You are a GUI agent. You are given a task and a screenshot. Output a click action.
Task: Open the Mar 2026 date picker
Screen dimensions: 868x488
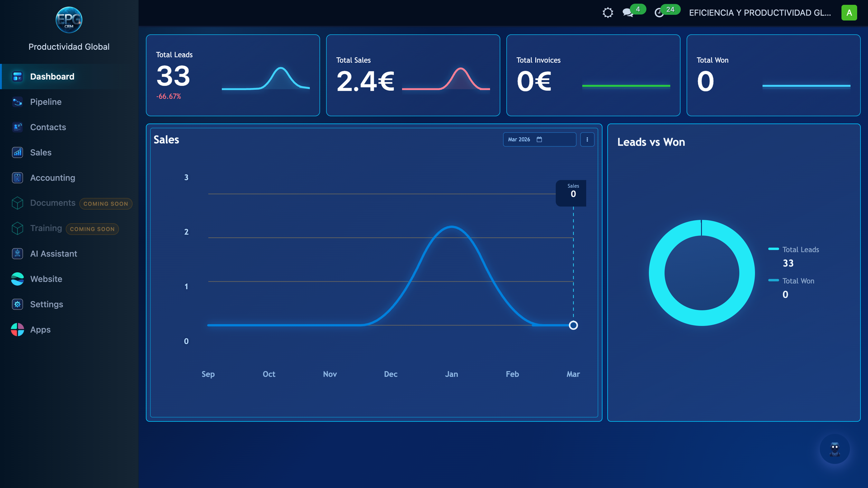point(539,140)
